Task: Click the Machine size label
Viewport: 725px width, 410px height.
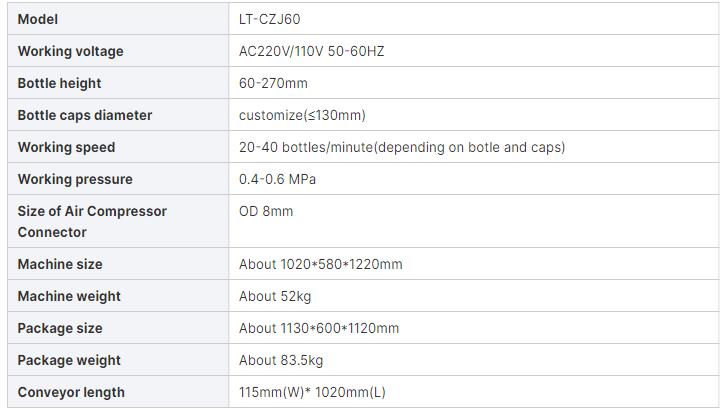Action: tap(60, 264)
